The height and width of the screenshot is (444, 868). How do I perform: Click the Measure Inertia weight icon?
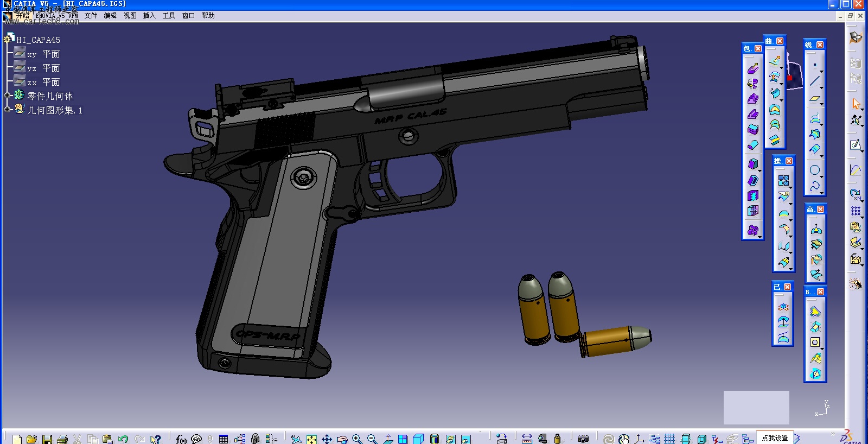point(557,439)
